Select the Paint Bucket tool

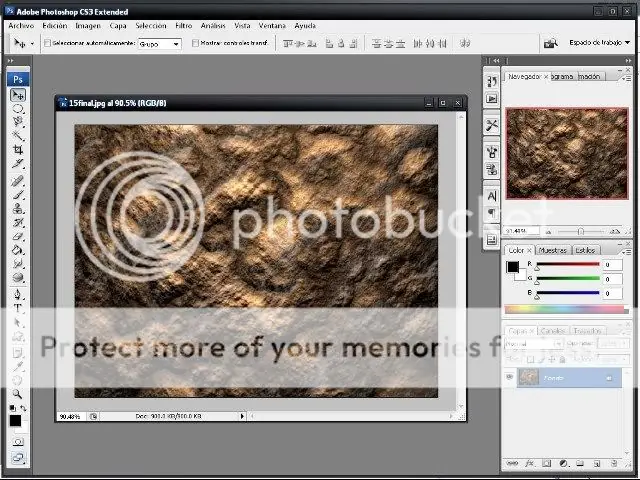click(18, 250)
